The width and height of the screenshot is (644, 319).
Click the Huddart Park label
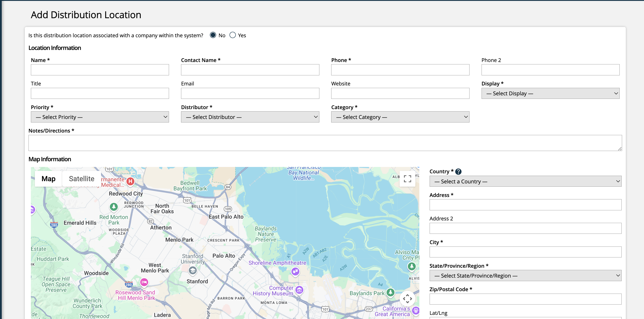[53, 259]
